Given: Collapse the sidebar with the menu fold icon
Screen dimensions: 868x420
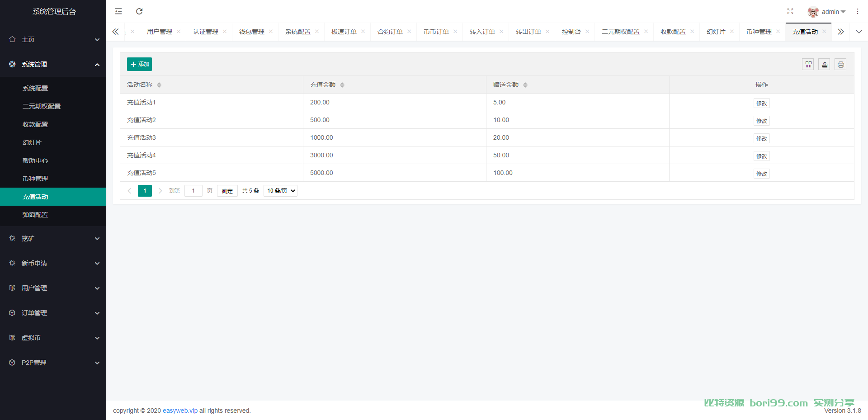Looking at the screenshot, I should [118, 11].
